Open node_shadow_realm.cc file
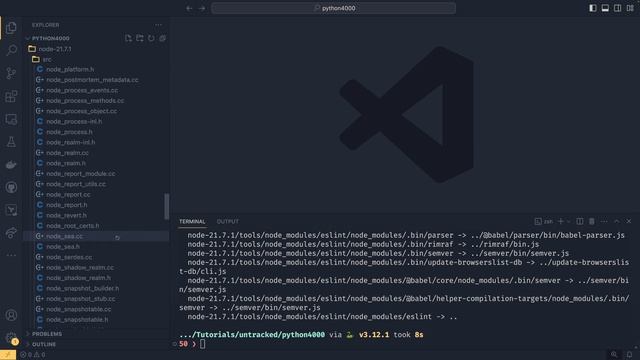Screen dimensions: 640x360 coord(80,268)
